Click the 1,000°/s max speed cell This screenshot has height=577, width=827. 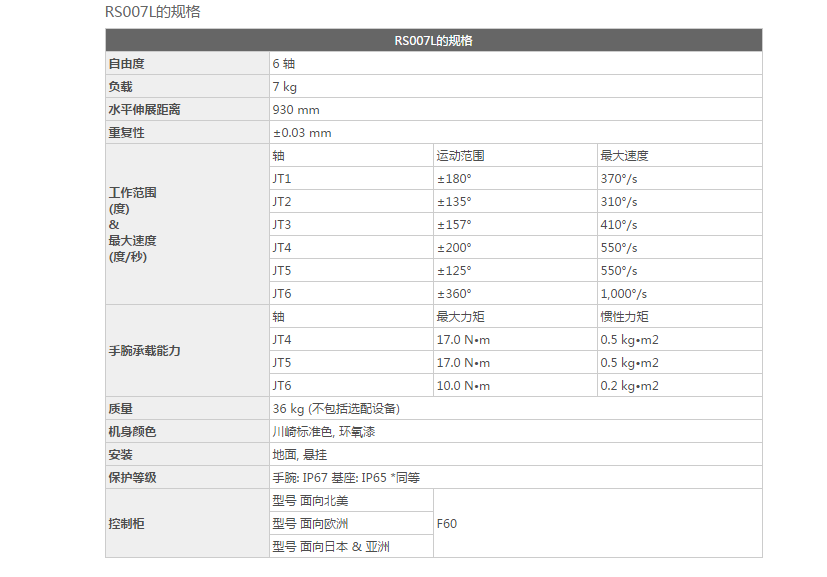(x=624, y=294)
